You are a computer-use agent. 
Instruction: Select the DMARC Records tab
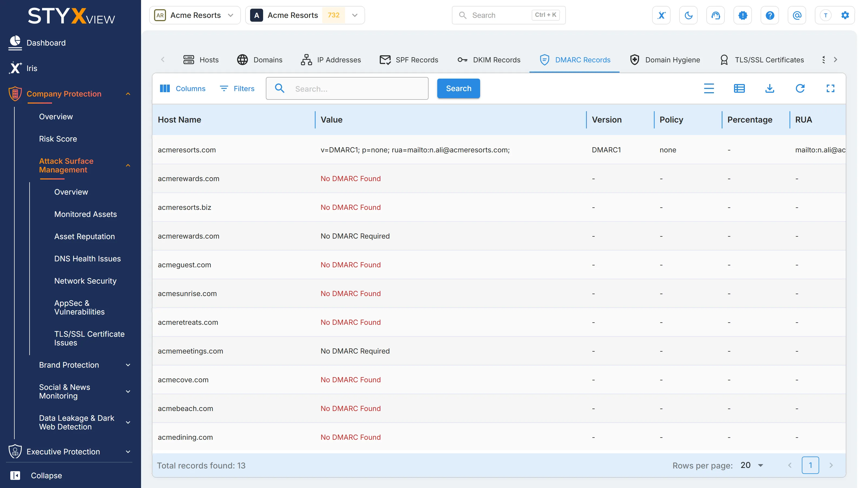click(x=575, y=60)
